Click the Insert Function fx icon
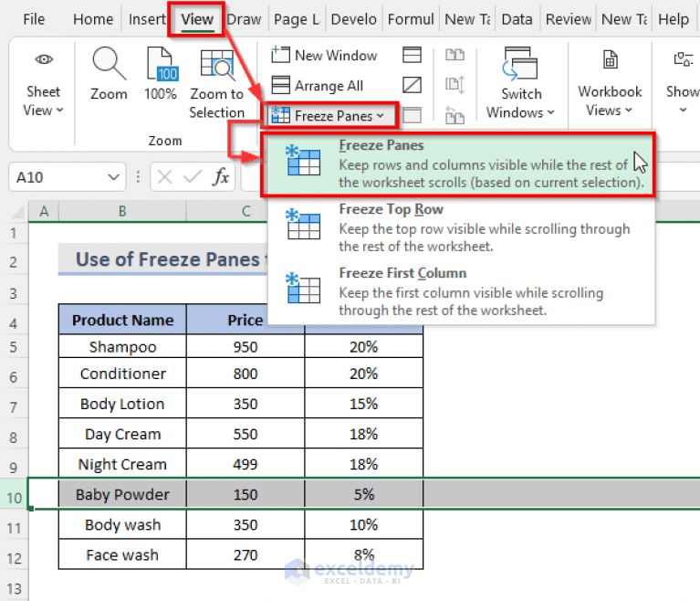The height and width of the screenshot is (601, 700). point(221,177)
